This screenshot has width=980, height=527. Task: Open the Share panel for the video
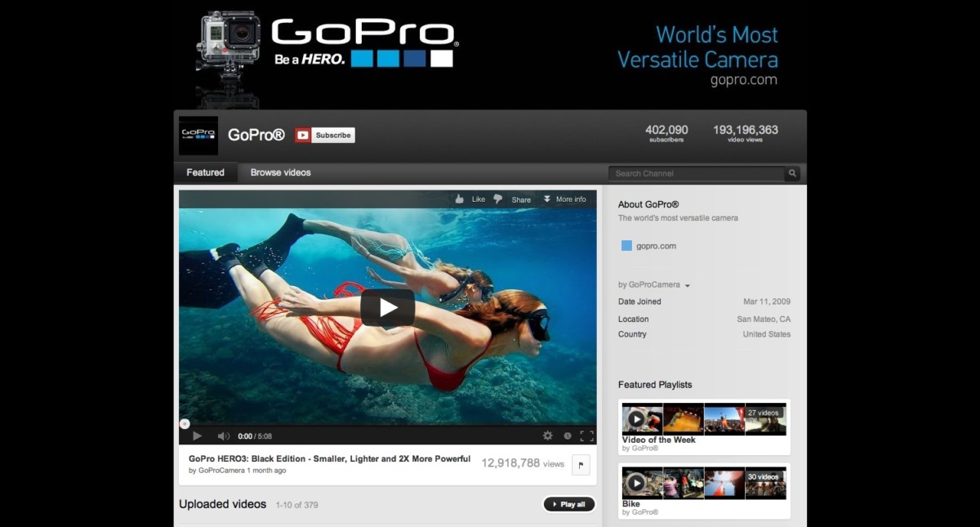click(521, 199)
